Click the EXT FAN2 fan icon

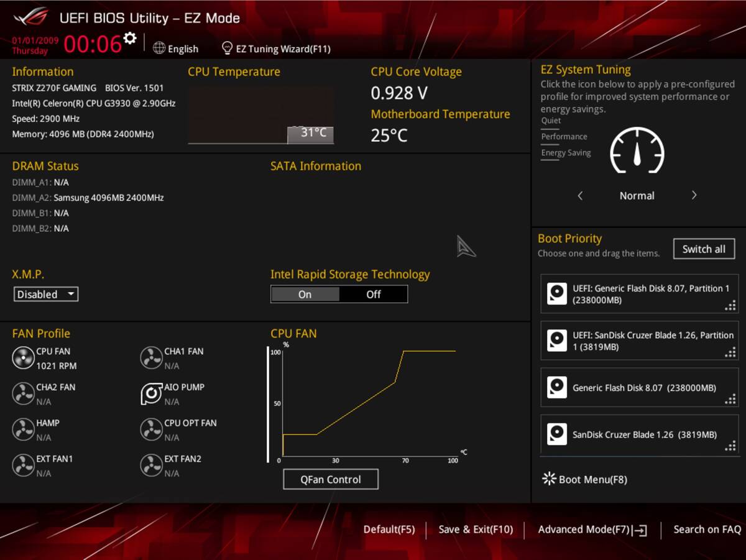151,466
